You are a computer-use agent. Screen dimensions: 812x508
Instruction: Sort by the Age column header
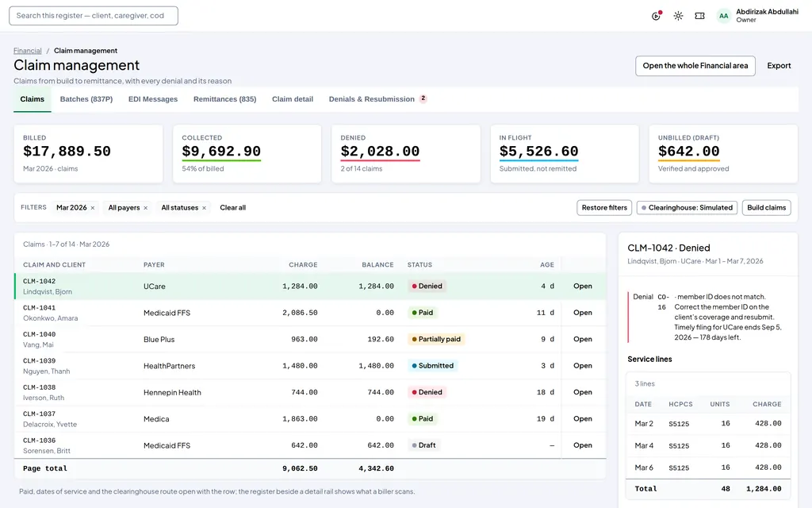pyautogui.click(x=547, y=265)
